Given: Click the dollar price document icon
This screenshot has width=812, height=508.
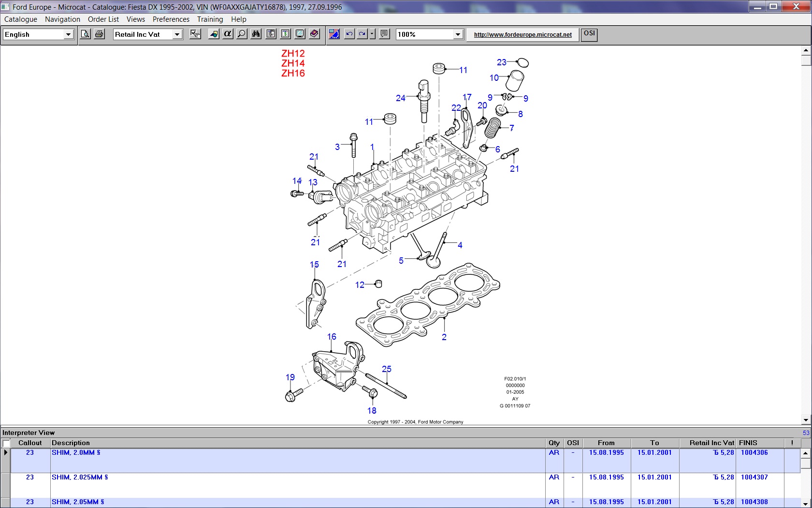Looking at the screenshot, I should pyautogui.click(x=285, y=34).
